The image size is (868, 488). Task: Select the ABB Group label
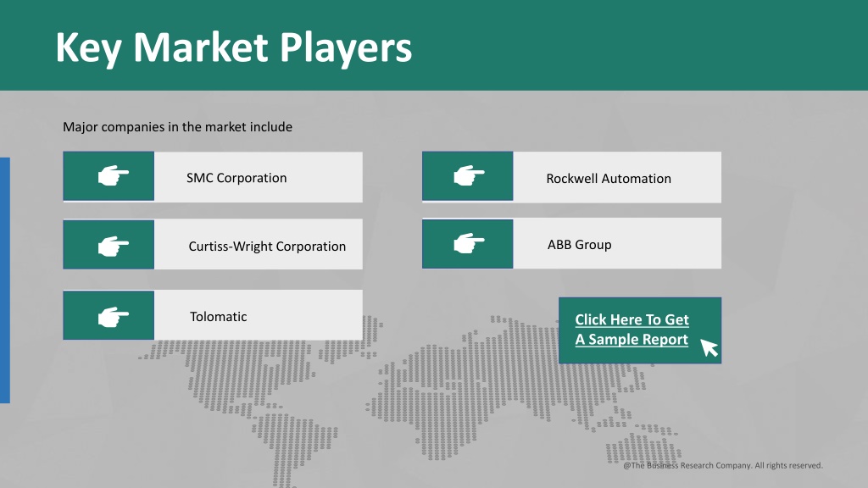(579, 245)
